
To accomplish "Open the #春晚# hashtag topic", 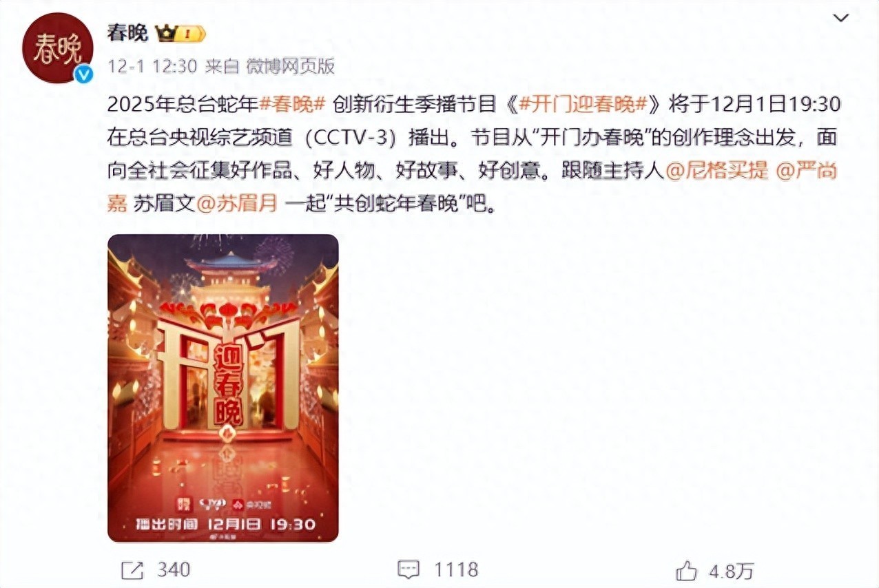I will (x=292, y=105).
